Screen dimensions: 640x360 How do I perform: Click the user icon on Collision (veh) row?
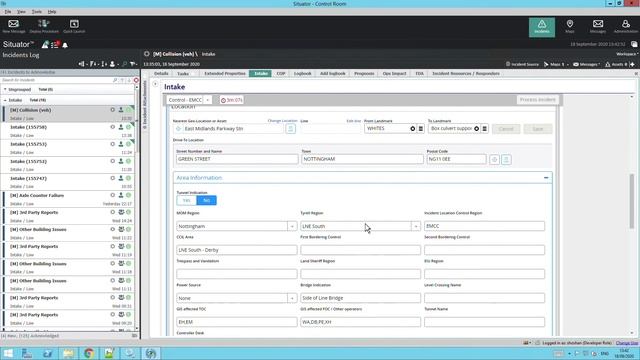[x=121, y=110]
